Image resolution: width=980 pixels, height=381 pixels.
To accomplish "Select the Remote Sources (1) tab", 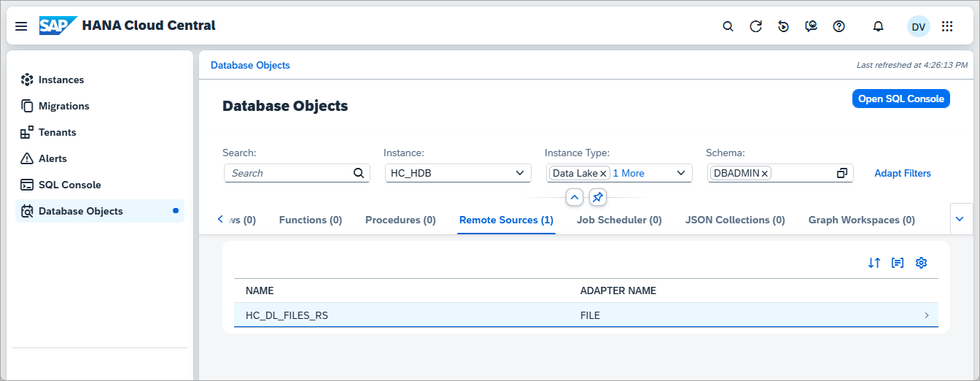I will click(x=506, y=220).
